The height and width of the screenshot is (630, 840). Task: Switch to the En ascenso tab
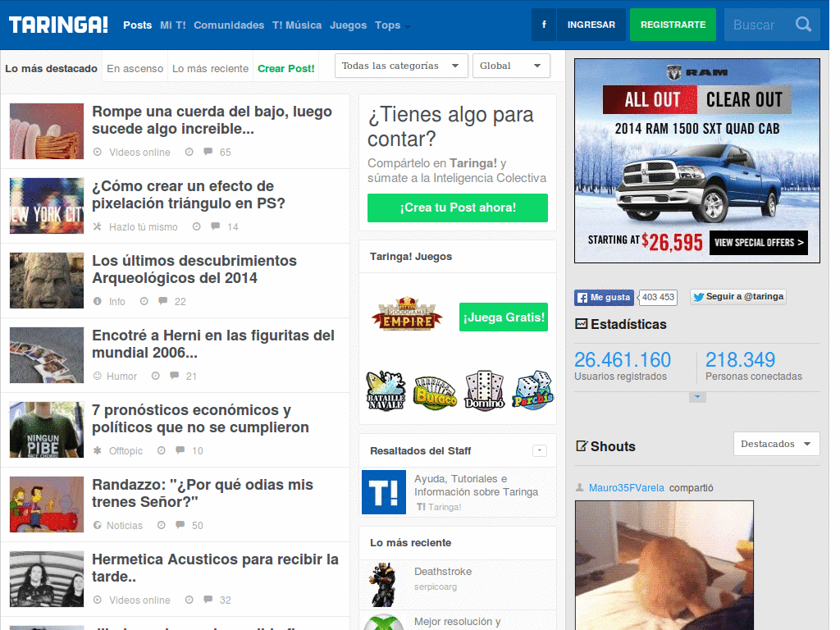[x=135, y=69]
